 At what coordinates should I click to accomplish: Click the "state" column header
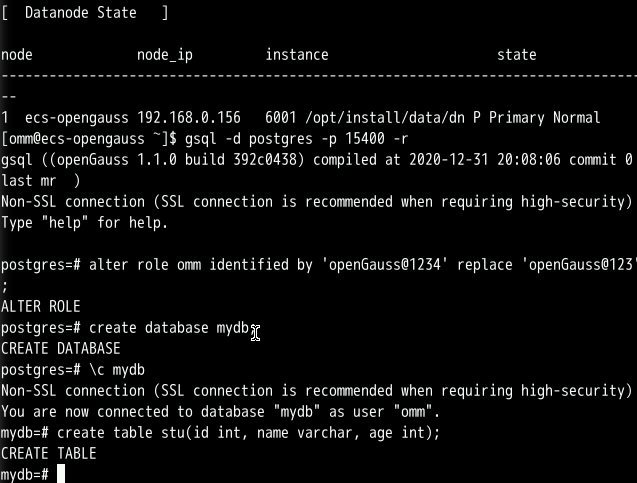[x=516, y=55]
